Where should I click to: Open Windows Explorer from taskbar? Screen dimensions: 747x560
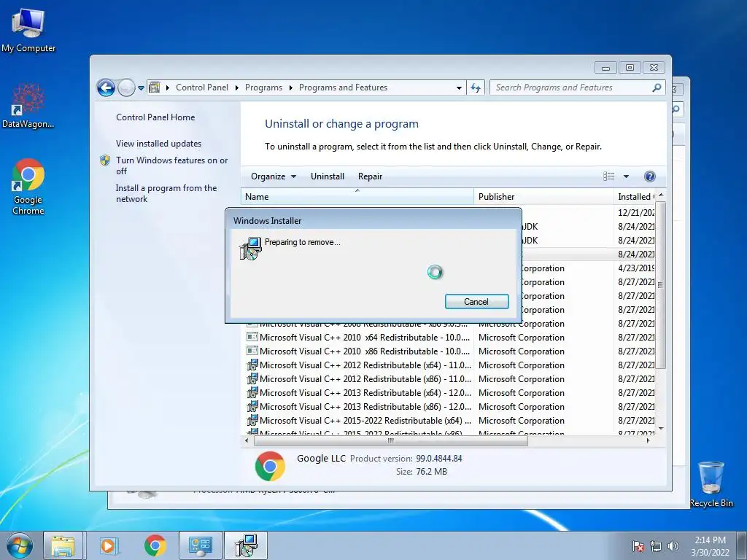[x=63, y=545]
